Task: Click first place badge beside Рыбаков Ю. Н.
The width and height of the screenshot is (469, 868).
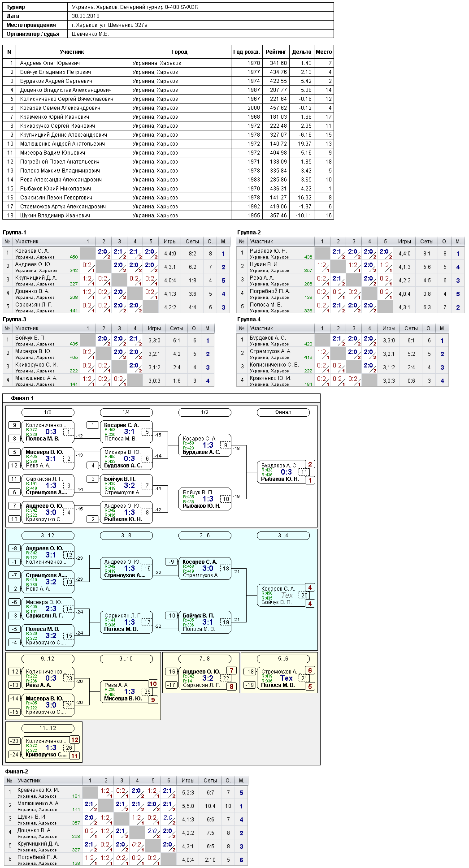Action: [310, 480]
